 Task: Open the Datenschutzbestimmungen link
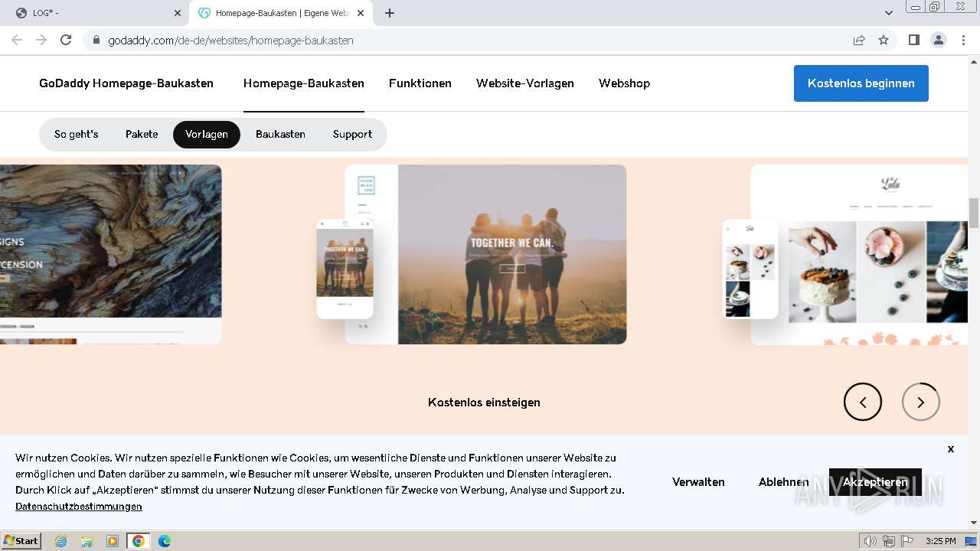[x=79, y=507]
